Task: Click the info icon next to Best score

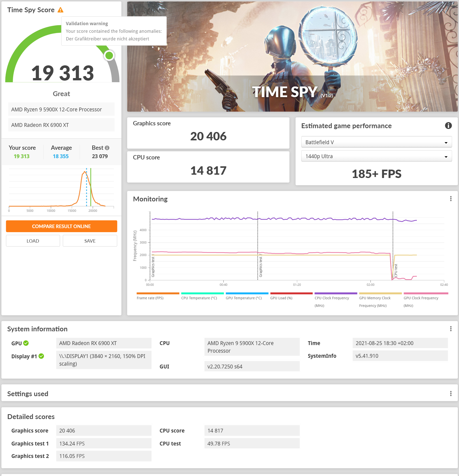Action: click(x=107, y=148)
